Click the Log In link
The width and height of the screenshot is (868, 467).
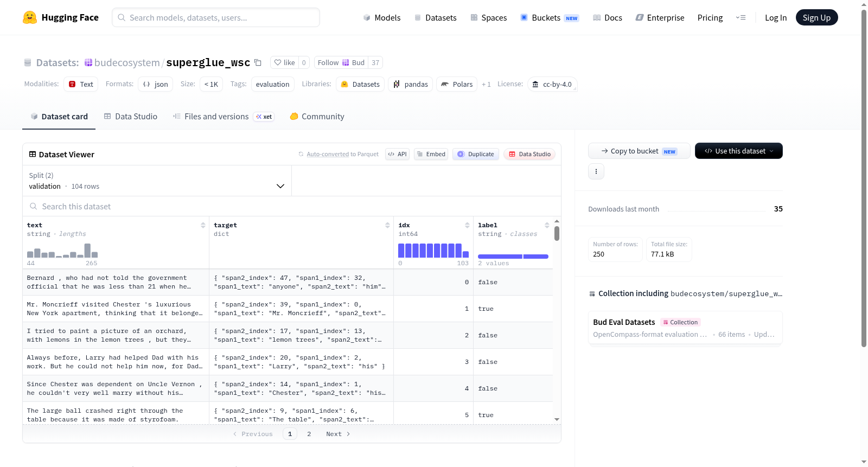point(776,17)
